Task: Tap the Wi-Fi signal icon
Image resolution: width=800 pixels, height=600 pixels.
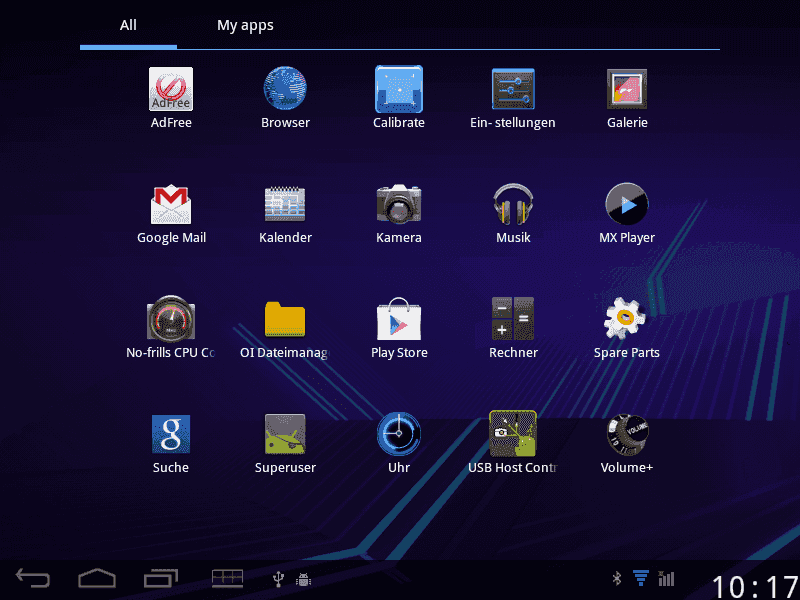Action: tap(641, 578)
